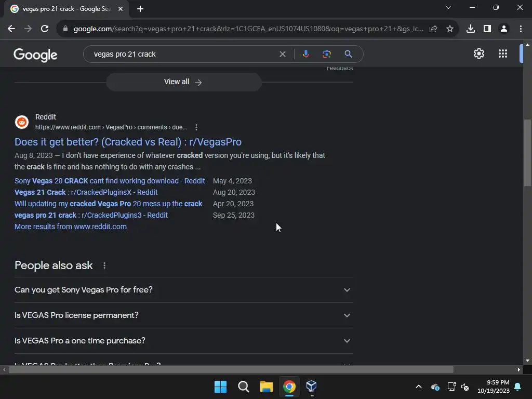This screenshot has width=532, height=399.
Task: Open the muted volume tray icon
Action: (465, 387)
